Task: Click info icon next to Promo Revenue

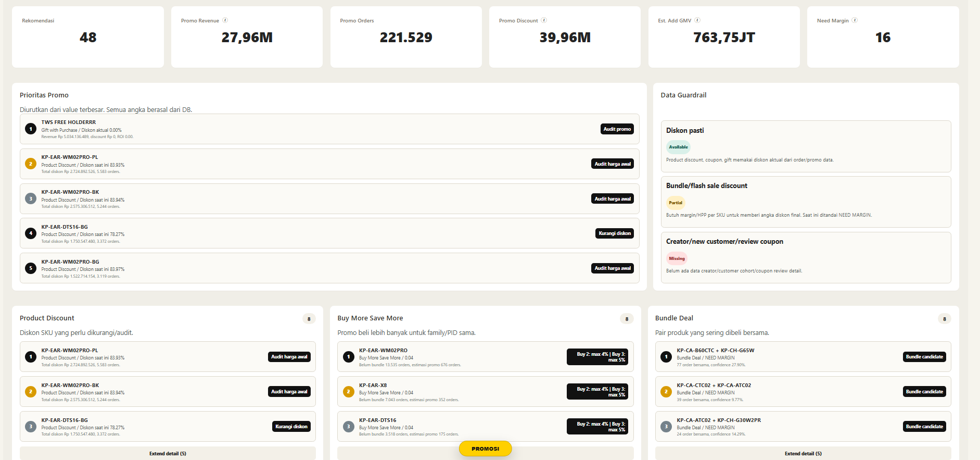Action: [225, 20]
